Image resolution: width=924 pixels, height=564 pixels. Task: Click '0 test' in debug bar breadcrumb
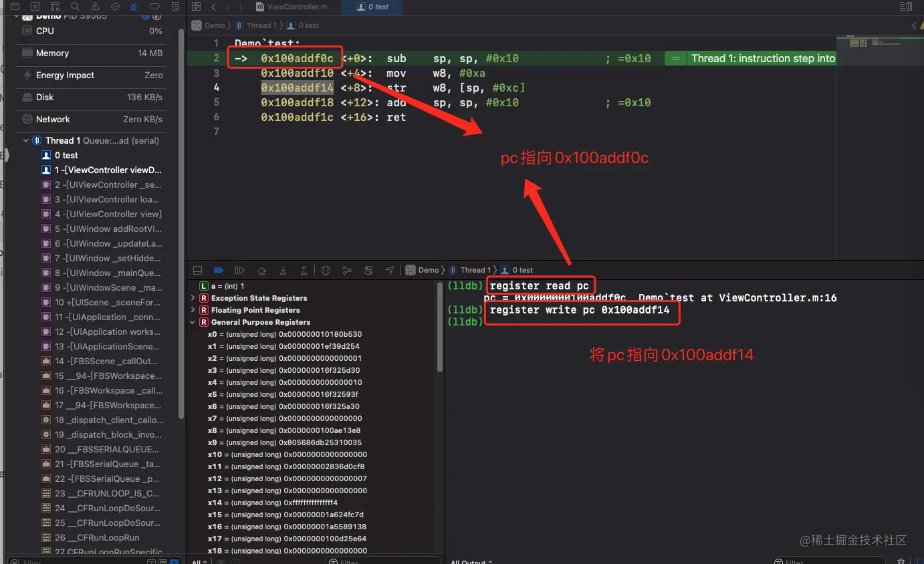coord(517,270)
